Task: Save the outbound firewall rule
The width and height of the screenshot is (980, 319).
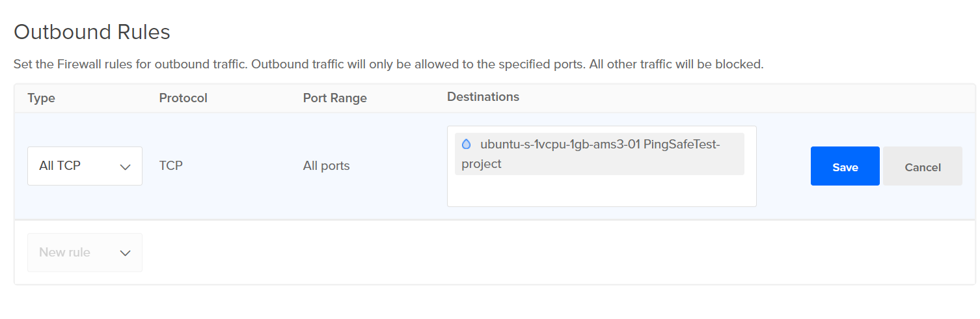Action: (845, 167)
